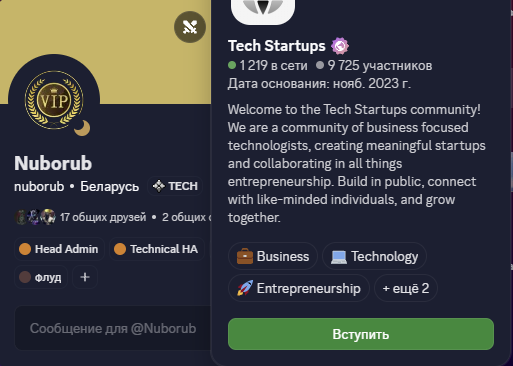Click the purple community badge icon

pyautogui.click(x=340, y=46)
